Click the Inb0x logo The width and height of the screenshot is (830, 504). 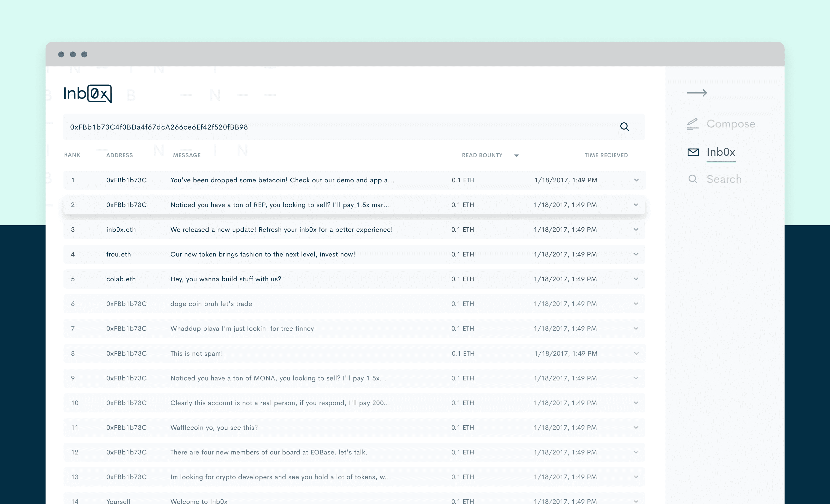tap(88, 94)
